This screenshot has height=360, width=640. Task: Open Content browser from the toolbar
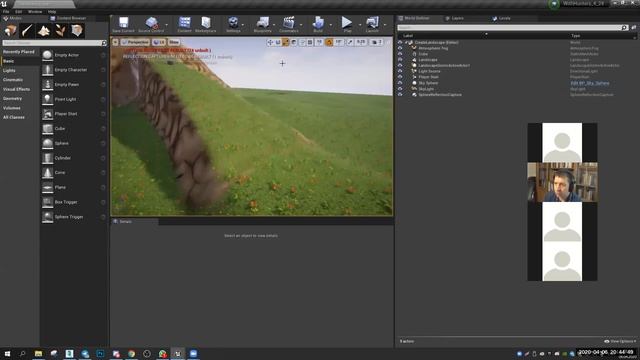point(184,24)
